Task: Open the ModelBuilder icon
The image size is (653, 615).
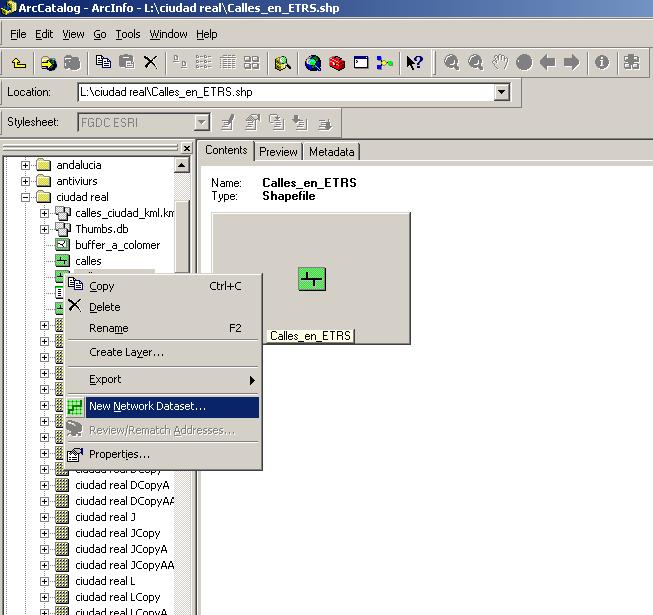Action: (x=385, y=63)
